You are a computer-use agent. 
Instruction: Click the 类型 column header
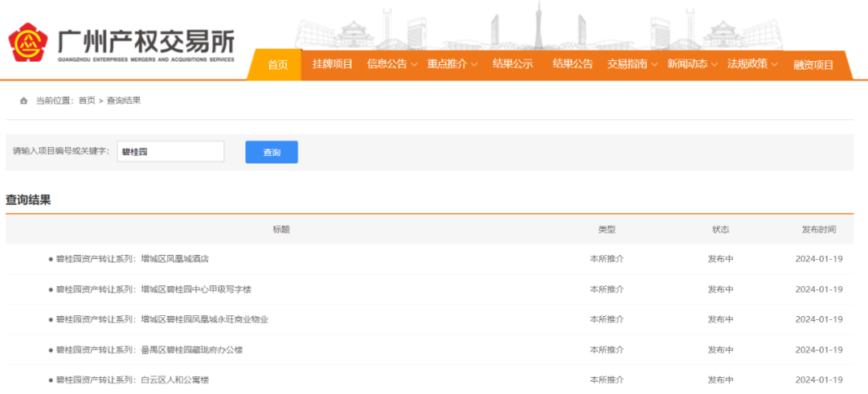(x=607, y=229)
